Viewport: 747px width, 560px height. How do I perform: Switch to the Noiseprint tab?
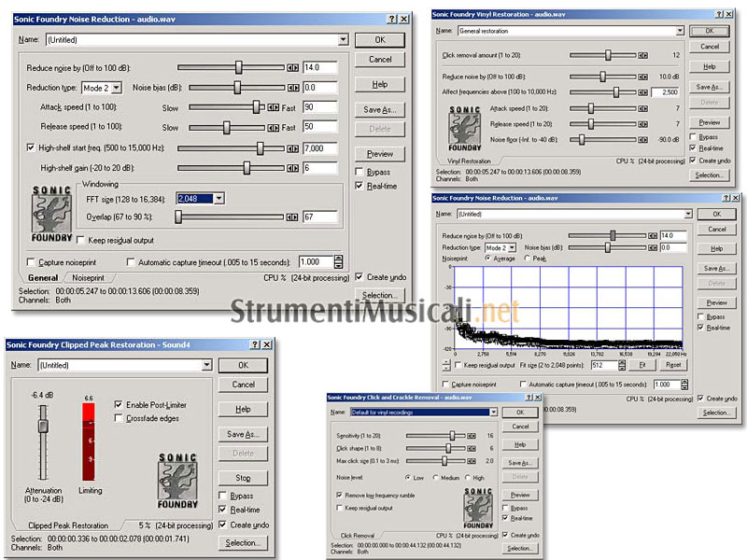(x=89, y=278)
